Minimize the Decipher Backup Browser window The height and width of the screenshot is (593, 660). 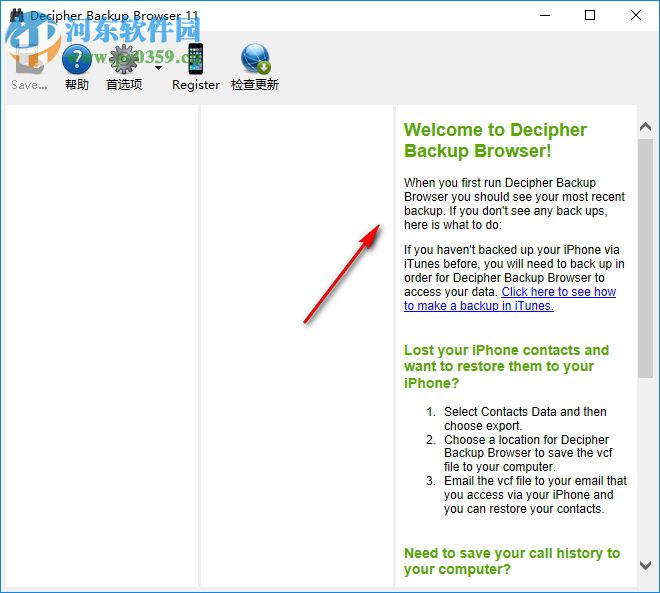(x=545, y=16)
